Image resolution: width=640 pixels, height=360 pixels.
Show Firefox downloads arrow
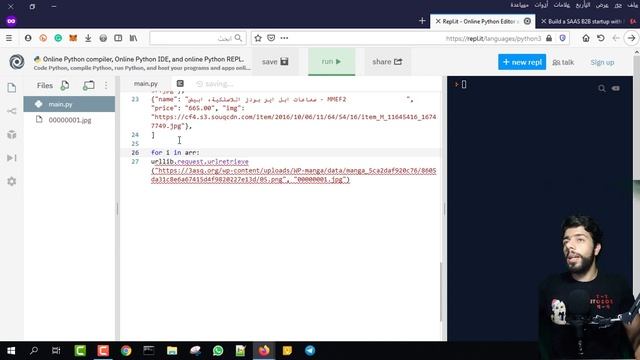click(x=88, y=38)
